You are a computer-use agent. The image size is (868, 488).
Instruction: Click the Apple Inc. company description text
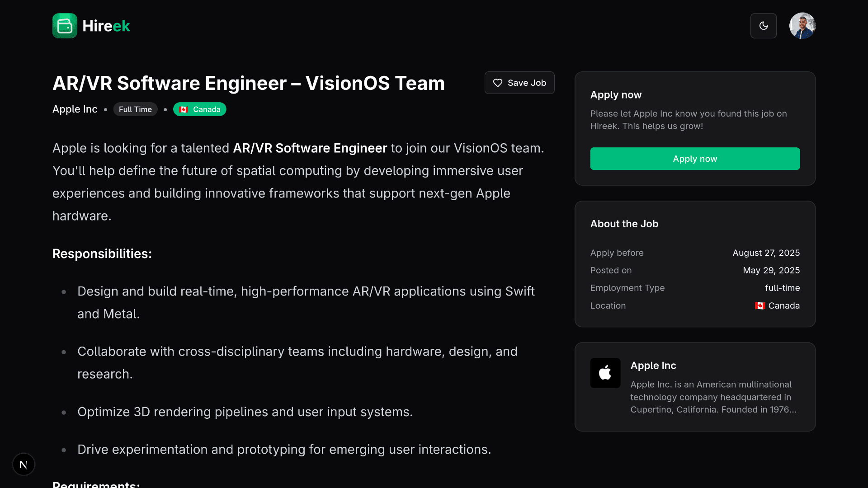(713, 397)
